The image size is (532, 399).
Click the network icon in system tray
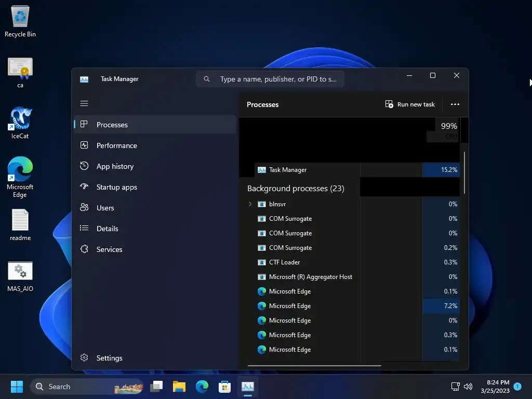click(x=455, y=387)
